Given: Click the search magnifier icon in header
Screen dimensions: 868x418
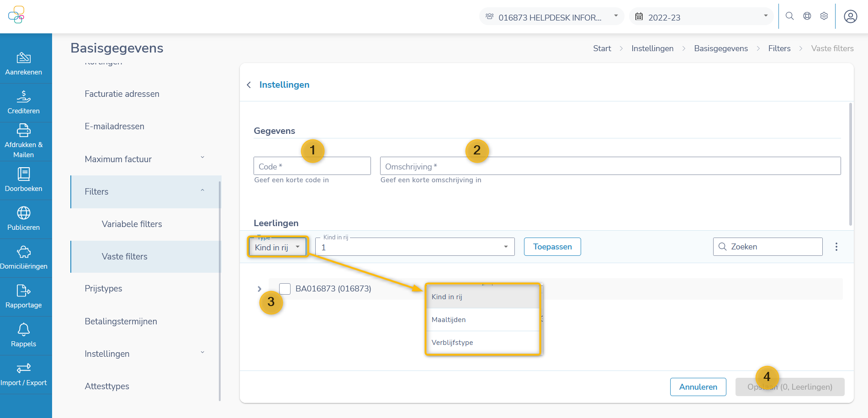Looking at the screenshot, I should point(789,16).
